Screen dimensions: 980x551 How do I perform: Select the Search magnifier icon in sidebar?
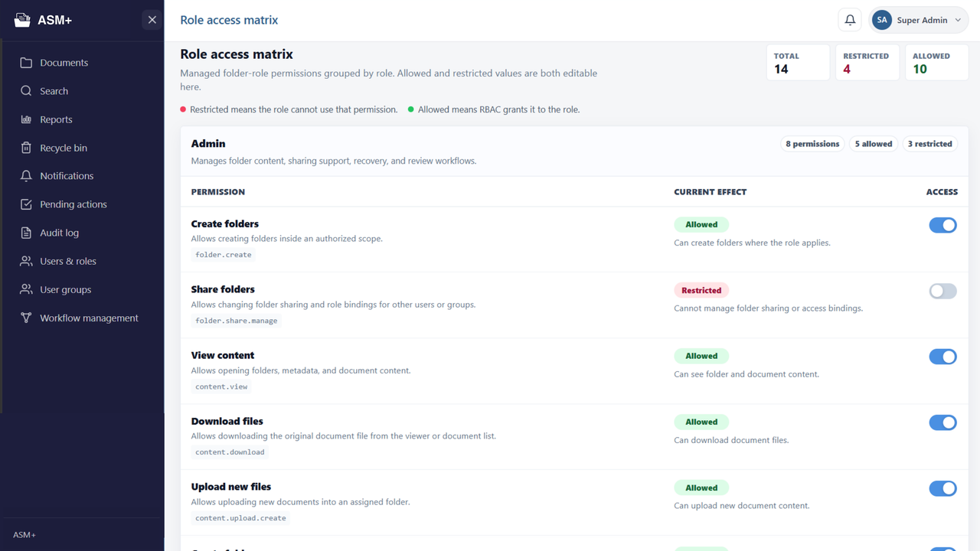tap(26, 91)
